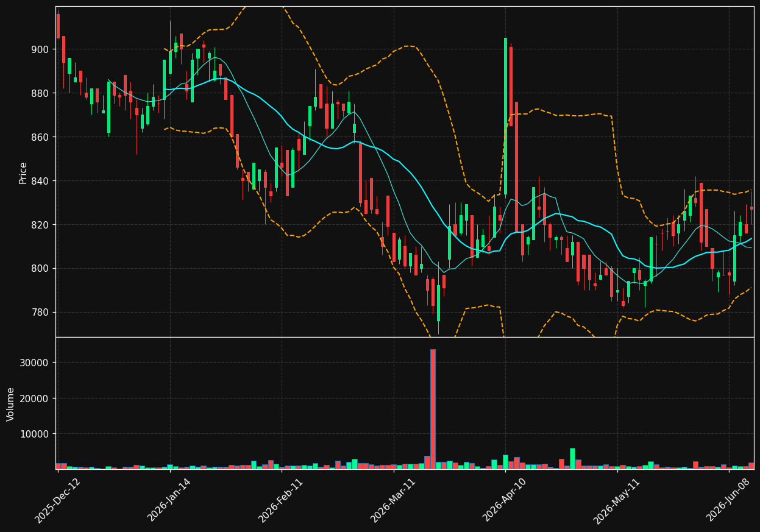Viewport: 760px width, 532px height.
Task: Click the 820 price axis value
Action: 40,225
